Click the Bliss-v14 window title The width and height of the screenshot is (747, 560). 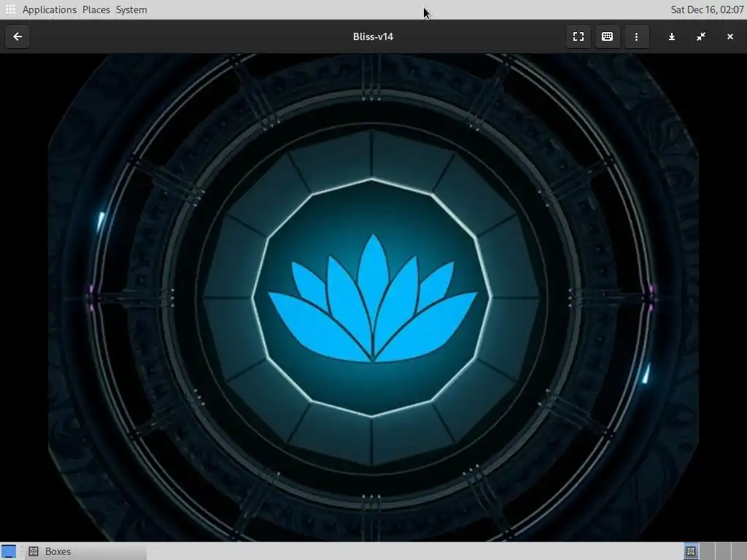[373, 36]
